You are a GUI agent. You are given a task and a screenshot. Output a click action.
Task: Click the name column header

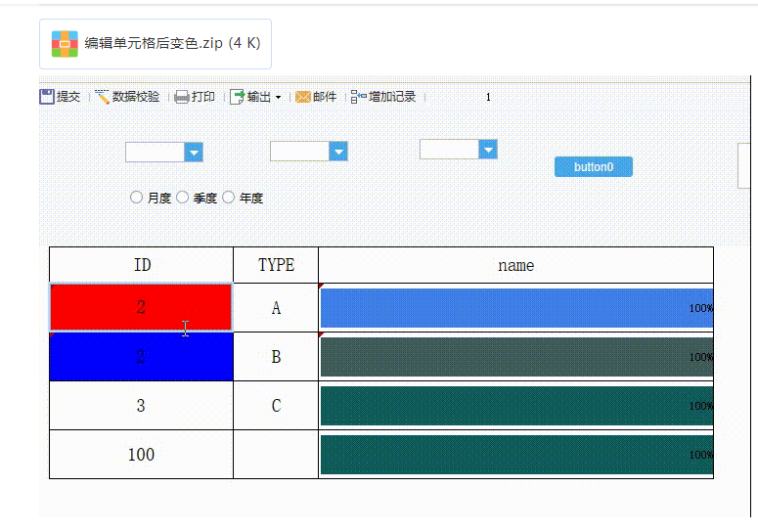pyautogui.click(x=516, y=265)
